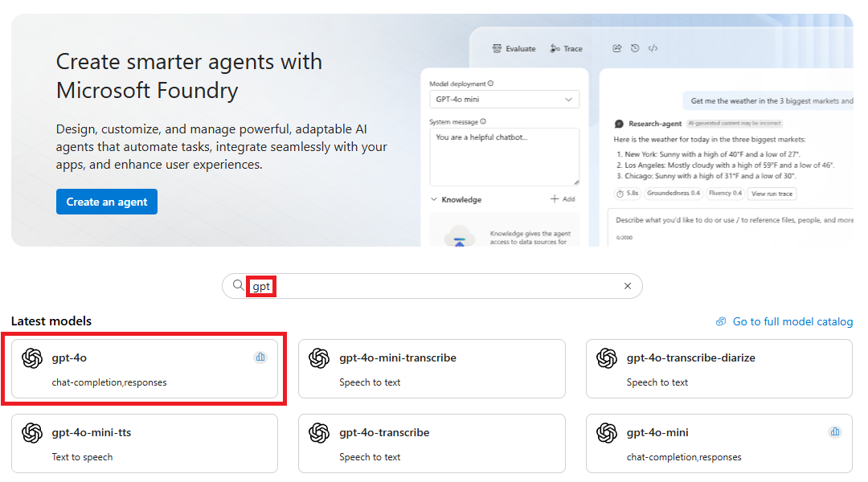This screenshot has height=482, width=868.
Task: Clear the search box with X
Action: pos(627,286)
